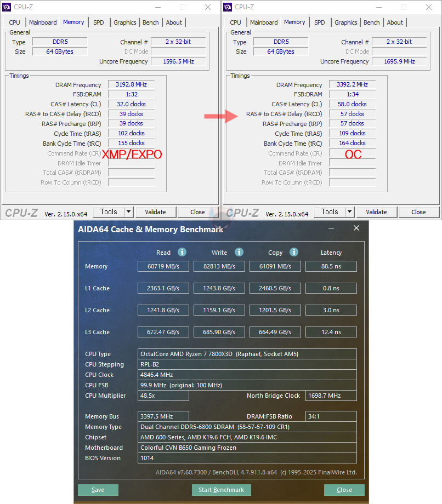This screenshot has height=504, width=442.
Task: Close the right CPU-Z window via X
Action: [x=429, y=7]
